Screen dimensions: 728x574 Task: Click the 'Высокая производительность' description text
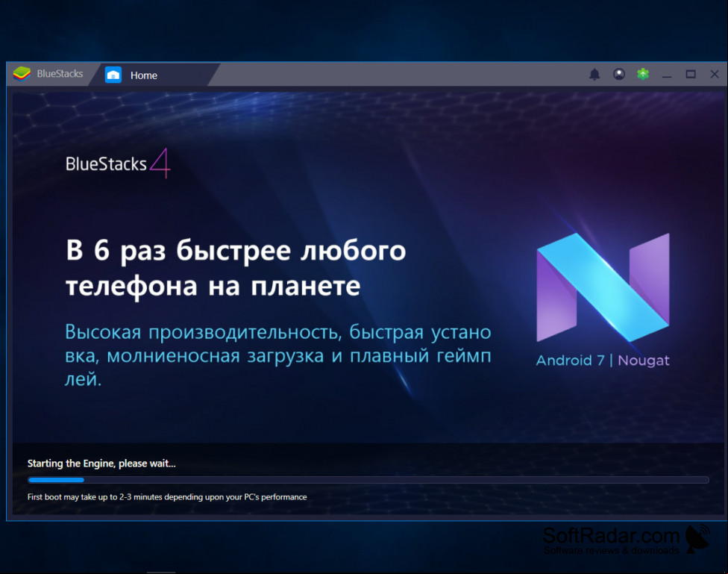click(x=277, y=355)
